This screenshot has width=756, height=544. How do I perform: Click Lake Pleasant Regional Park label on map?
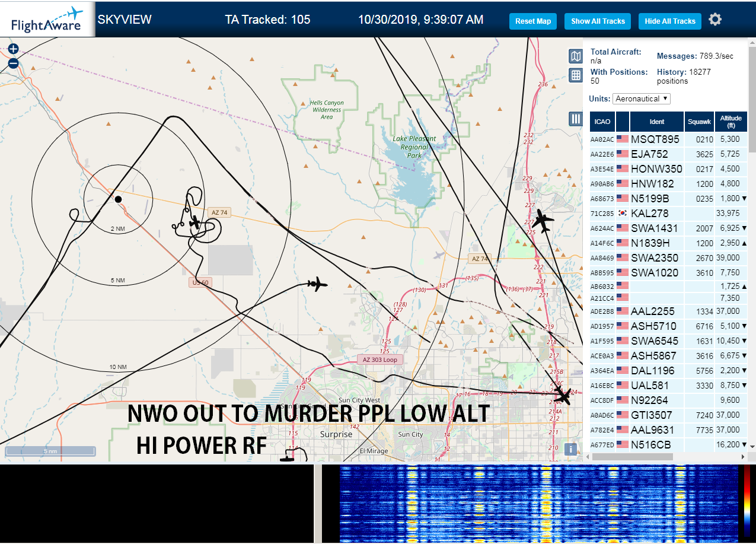point(414,147)
